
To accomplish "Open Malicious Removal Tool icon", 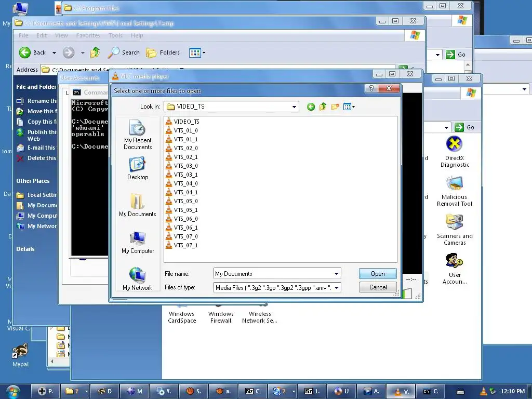I will click(454, 191).
